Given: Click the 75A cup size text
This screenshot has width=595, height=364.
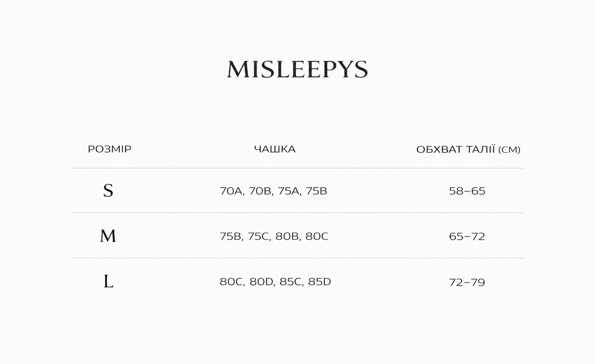Looking at the screenshot, I should [289, 191].
